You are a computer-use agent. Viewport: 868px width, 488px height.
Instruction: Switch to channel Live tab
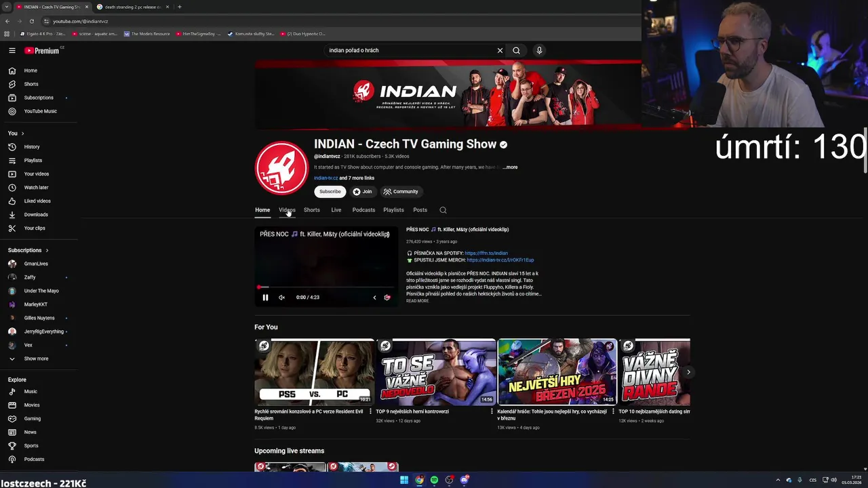[x=336, y=210]
